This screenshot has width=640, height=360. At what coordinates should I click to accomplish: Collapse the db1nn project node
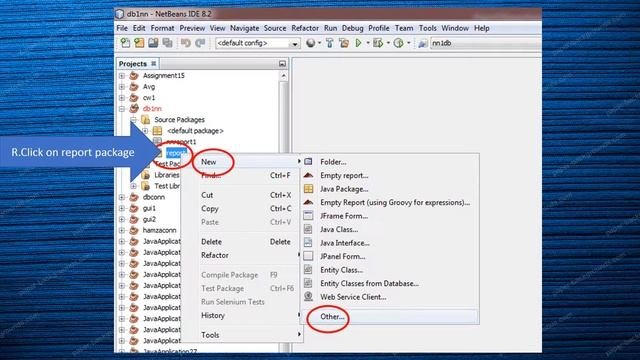[122, 109]
